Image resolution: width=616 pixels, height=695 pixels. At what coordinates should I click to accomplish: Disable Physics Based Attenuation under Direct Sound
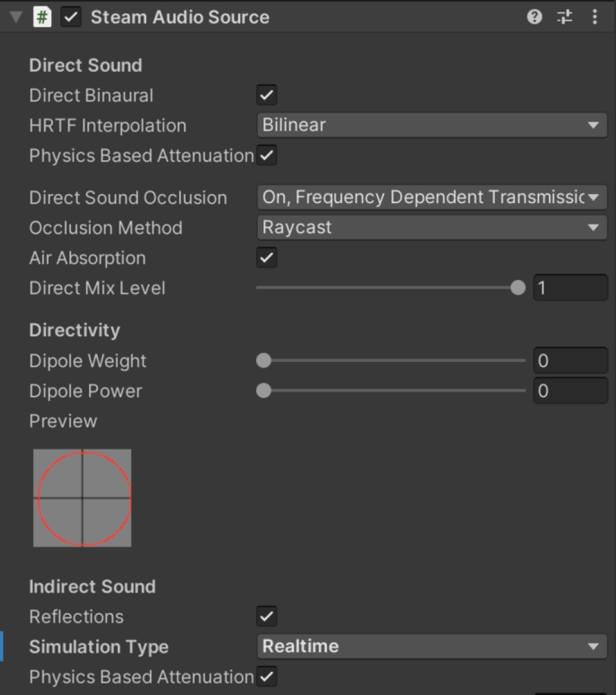[x=266, y=155]
